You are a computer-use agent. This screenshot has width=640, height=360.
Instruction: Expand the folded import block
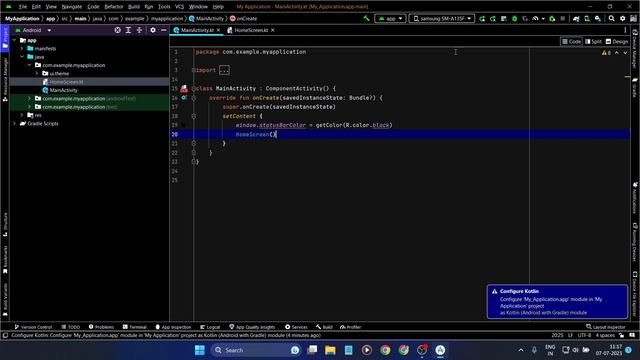(x=224, y=70)
